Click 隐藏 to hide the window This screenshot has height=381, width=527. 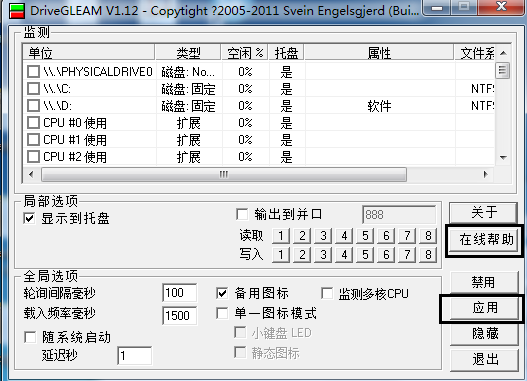click(485, 334)
